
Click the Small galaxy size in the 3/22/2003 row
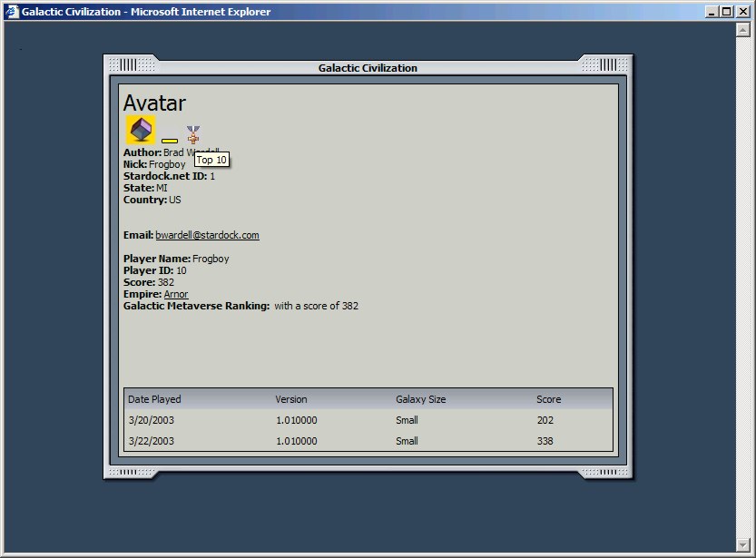click(407, 440)
